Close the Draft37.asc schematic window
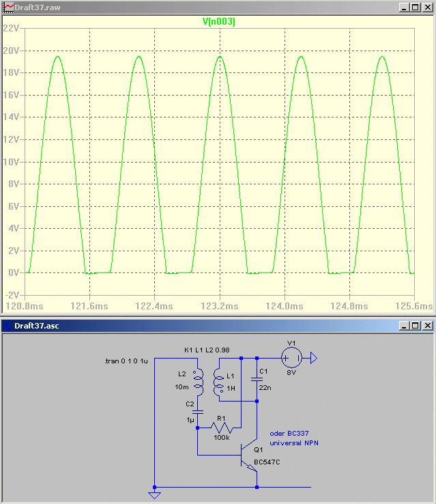Image resolution: width=436 pixels, height=504 pixels. tap(428, 326)
